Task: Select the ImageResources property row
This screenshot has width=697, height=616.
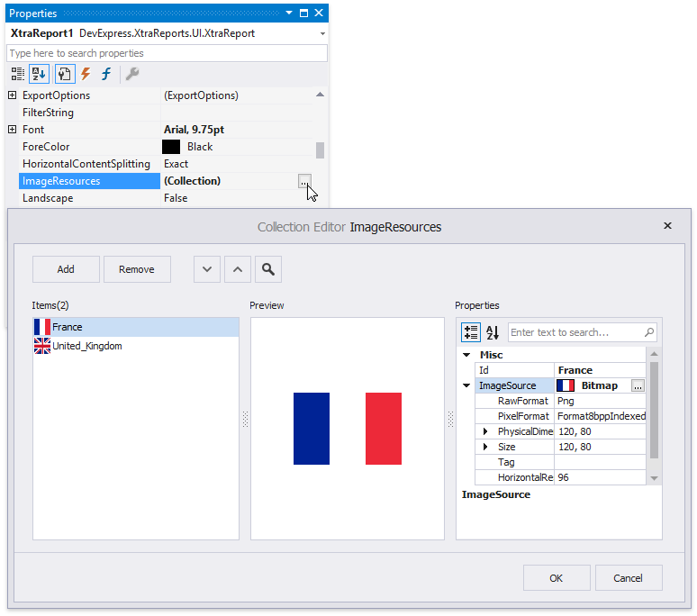Action: pyautogui.click(x=167, y=181)
